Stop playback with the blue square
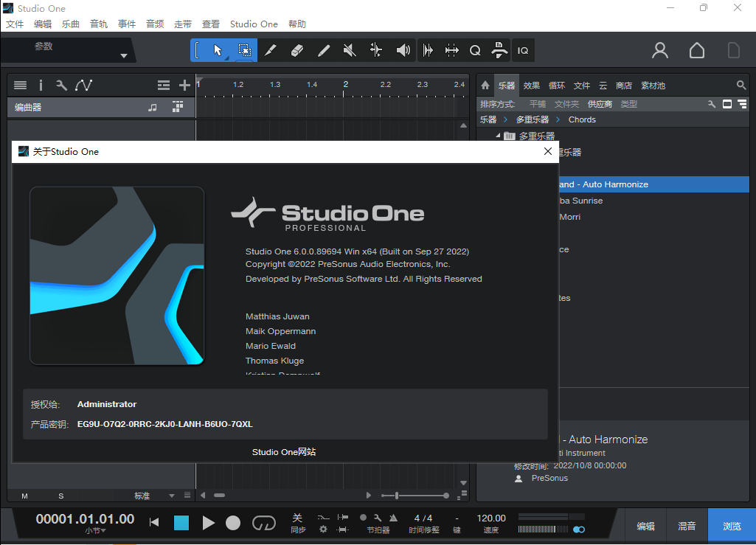The height and width of the screenshot is (545, 756). tap(181, 523)
